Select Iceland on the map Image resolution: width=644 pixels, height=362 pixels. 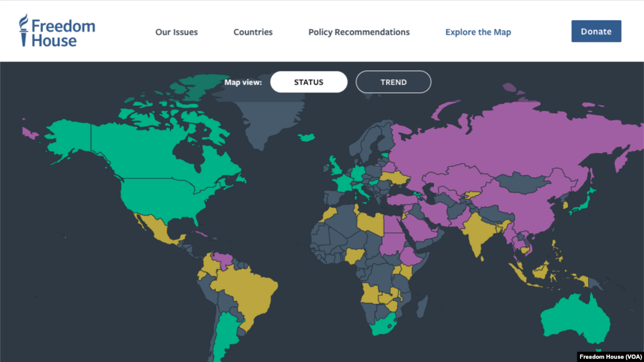click(x=307, y=137)
